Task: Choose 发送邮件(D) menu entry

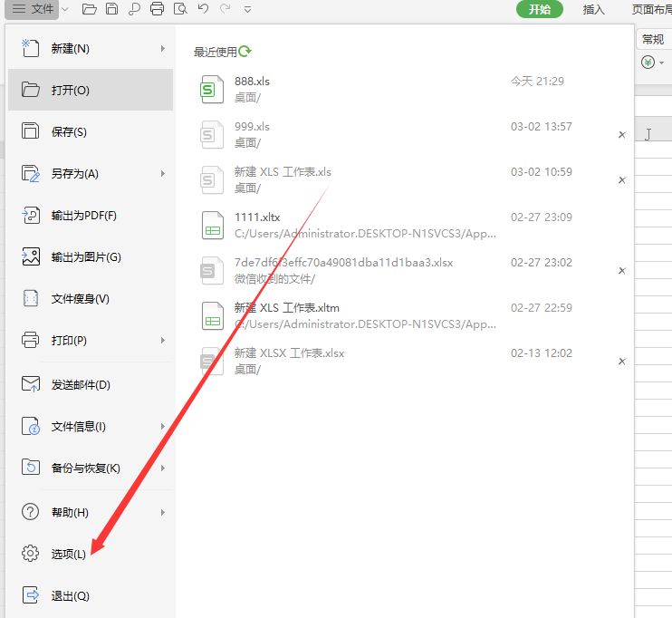Action: pos(91,385)
